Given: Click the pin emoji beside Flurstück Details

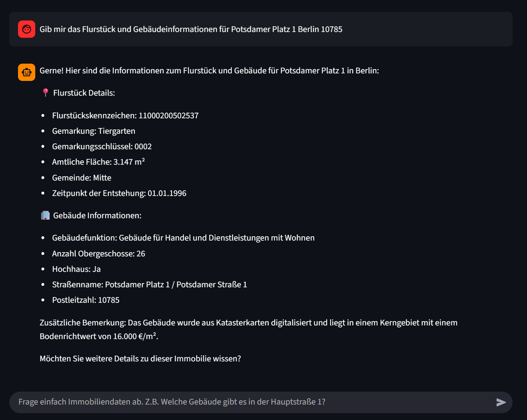Looking at the screenshot, I should pos(45,93).
